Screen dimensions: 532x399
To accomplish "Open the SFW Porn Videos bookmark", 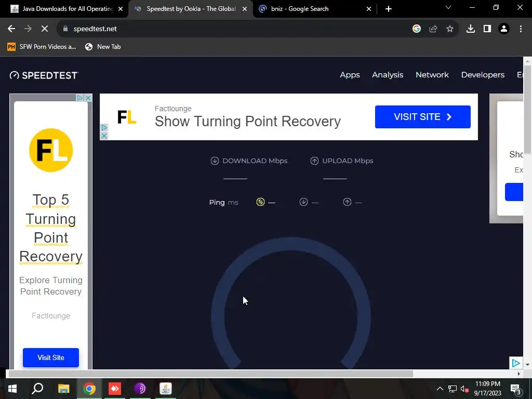I will [x=42, y=47].
